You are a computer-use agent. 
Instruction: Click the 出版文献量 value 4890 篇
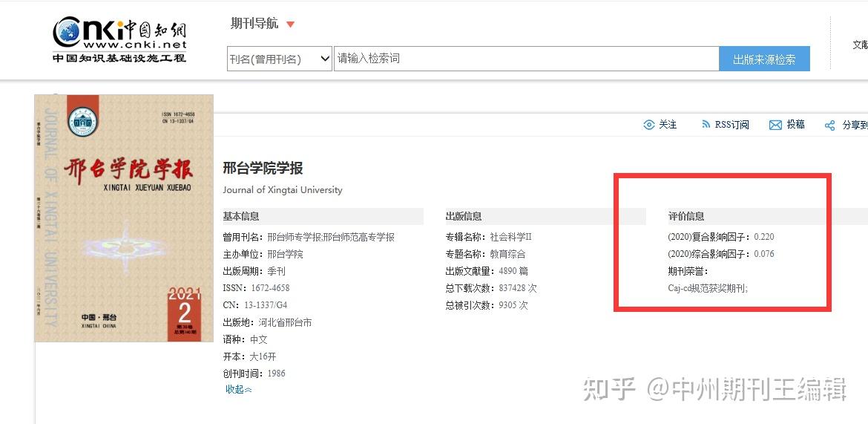pyautogui.click(x=513, y=272)
